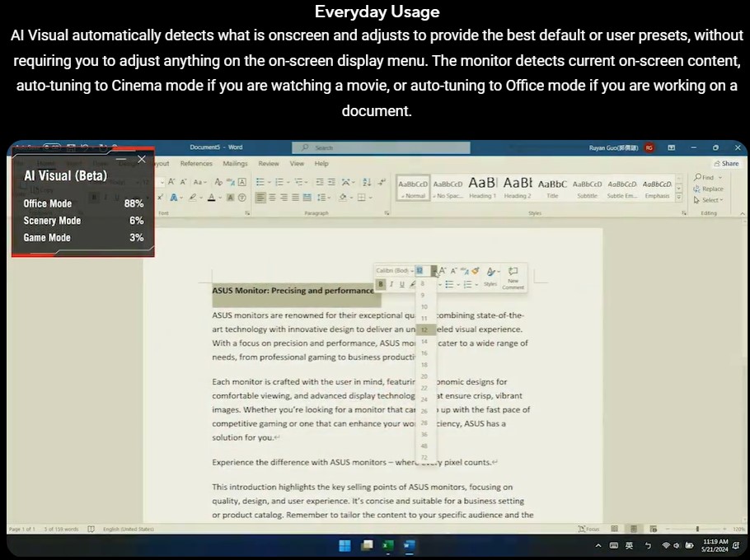Toggle Italic in the floating mini toolbar

(x=391, y=284)
